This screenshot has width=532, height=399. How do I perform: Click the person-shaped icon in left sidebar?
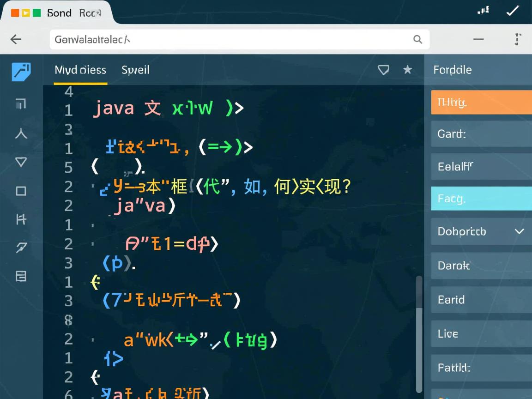coord(21,133)
